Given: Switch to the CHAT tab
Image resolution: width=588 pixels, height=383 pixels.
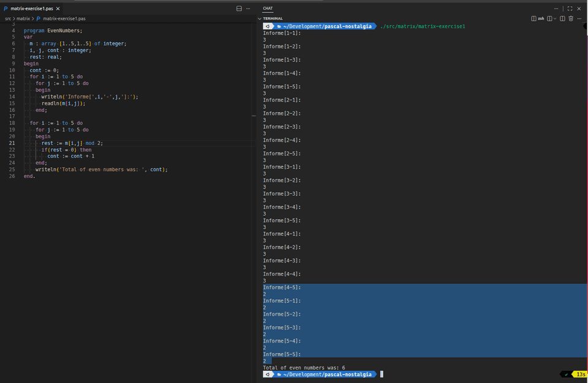Looking at the screenshot, I should coord(268,9).
